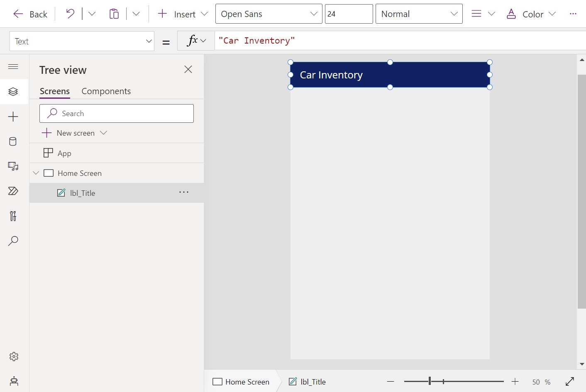This screenshot has width=586, height=392.
Task: Click the Undo arrow icon
Action: click(x=69, y=13)
